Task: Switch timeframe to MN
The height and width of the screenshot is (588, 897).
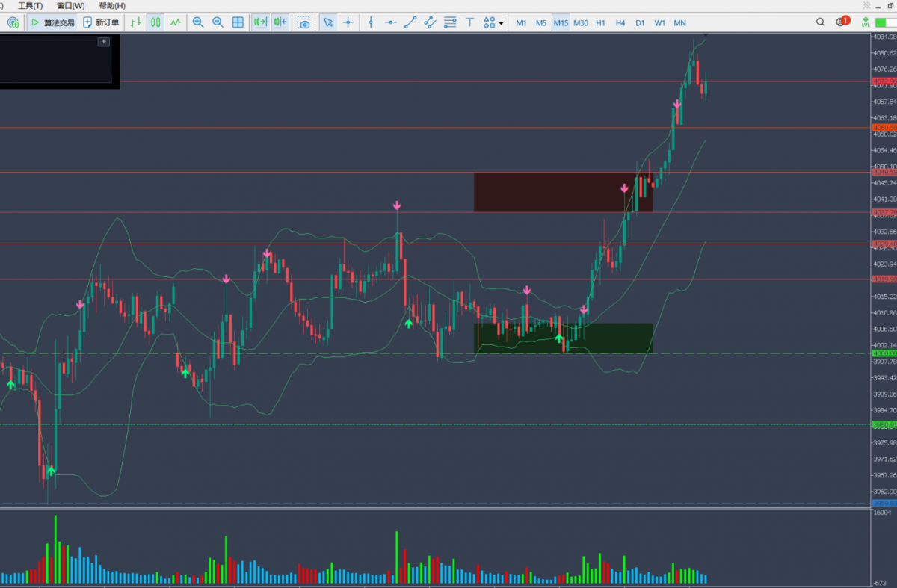Action: pos(679,23)
